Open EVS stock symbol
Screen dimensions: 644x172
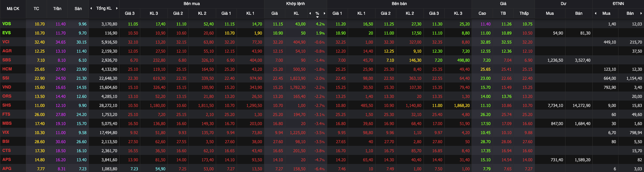[7, 33]
